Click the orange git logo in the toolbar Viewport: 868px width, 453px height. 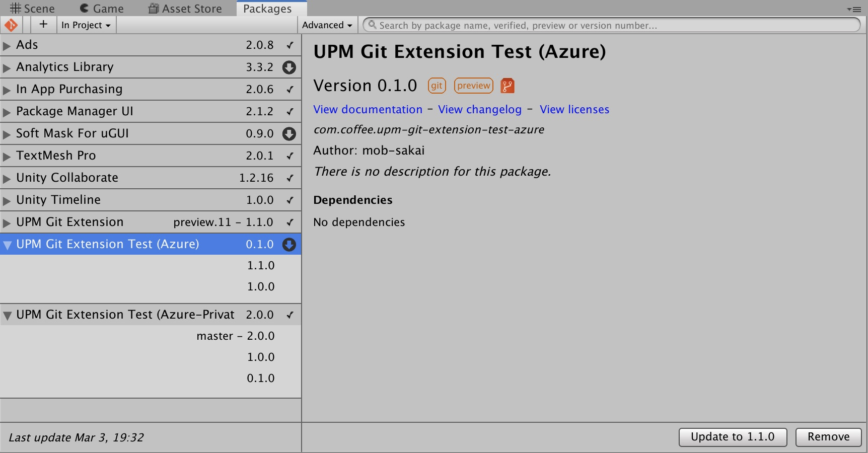click(11, 24)
